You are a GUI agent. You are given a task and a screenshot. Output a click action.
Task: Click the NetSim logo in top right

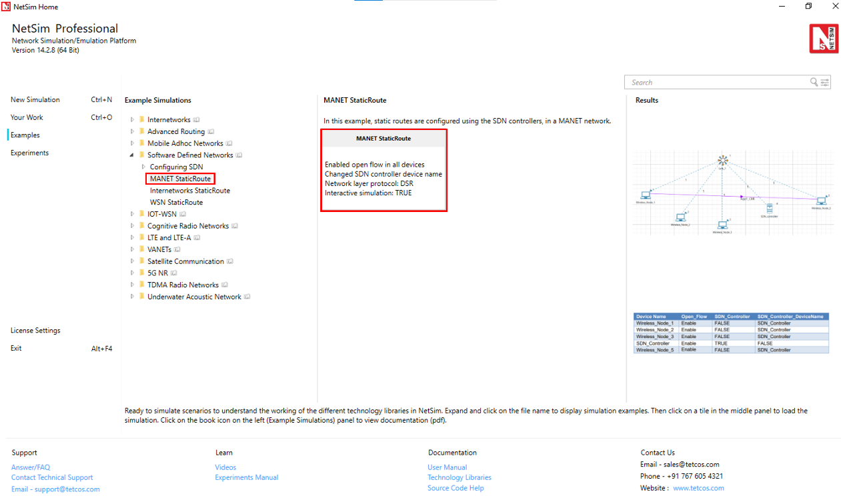coord(824,39)
